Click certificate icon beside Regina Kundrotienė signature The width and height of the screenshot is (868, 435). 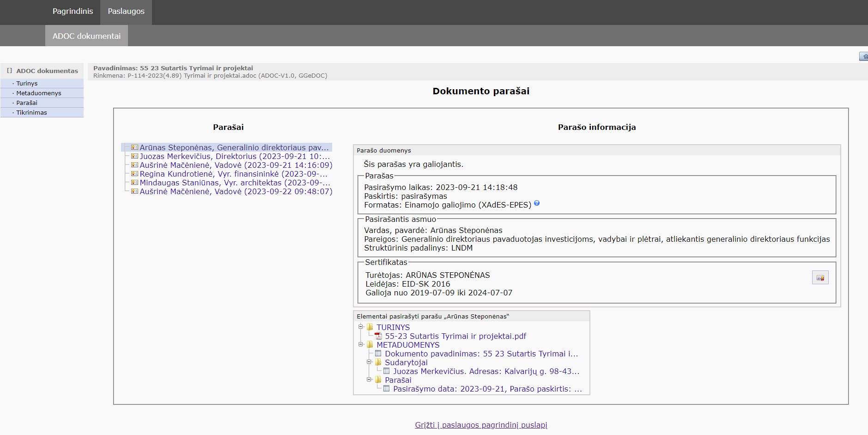tap(134, 174)
